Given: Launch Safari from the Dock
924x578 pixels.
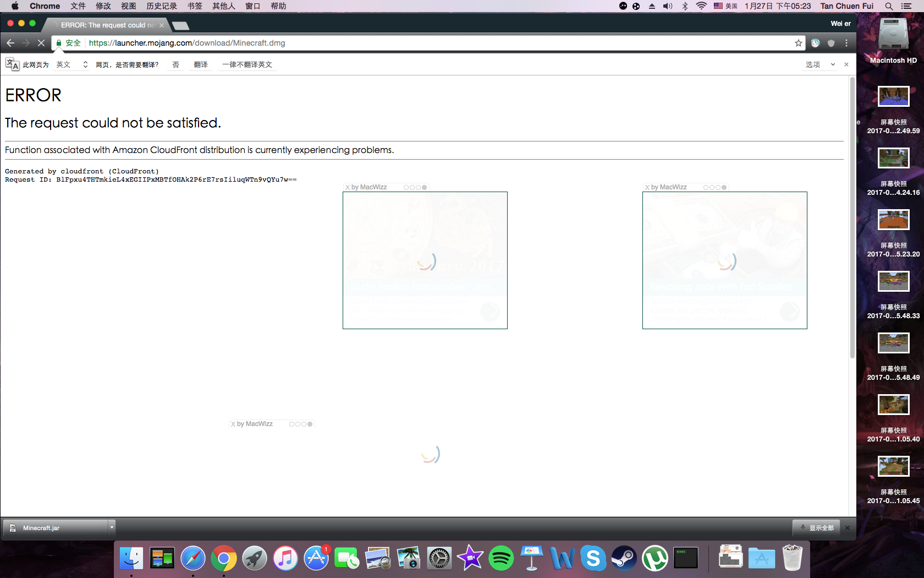Looking at the screenshot, I should coord(193,559).
